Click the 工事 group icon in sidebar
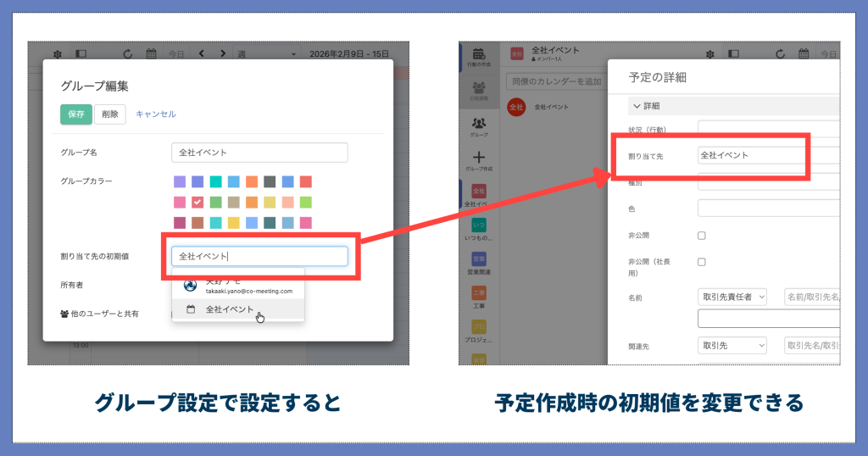Screen dimensions: 868x456 [x=479, y=293]
